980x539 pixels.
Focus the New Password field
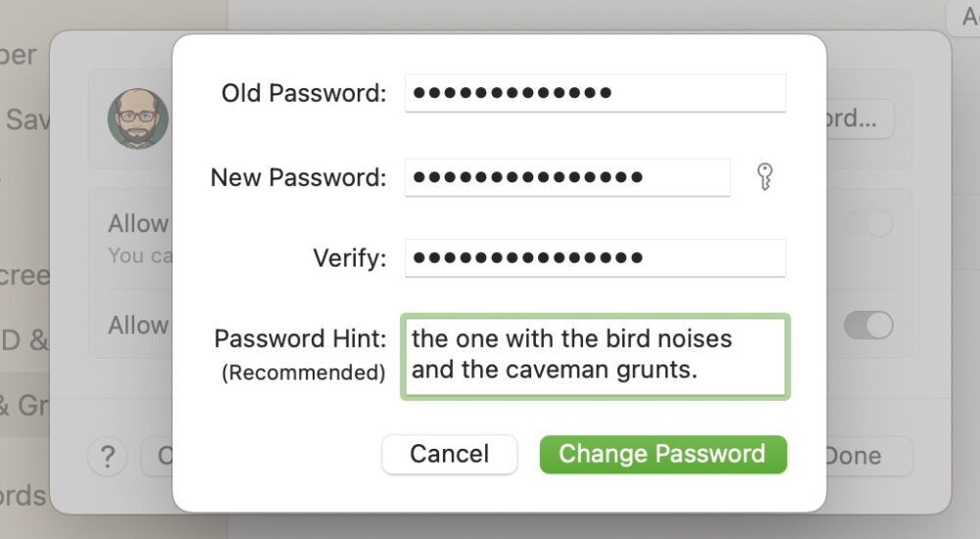click(567, 177)
